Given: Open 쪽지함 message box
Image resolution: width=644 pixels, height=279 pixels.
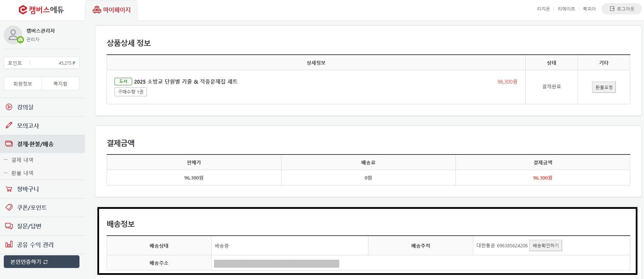Looking at the screenshot, I should click(60, 84).
